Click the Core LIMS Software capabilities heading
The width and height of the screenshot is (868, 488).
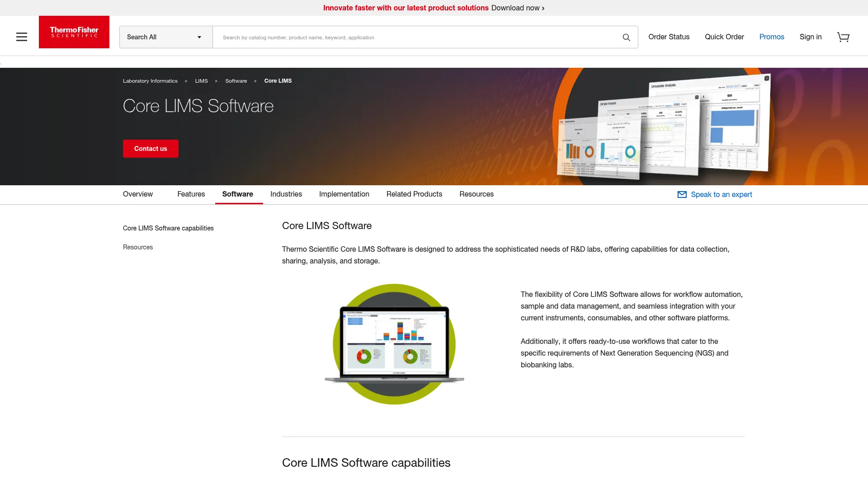coord(366,463)
